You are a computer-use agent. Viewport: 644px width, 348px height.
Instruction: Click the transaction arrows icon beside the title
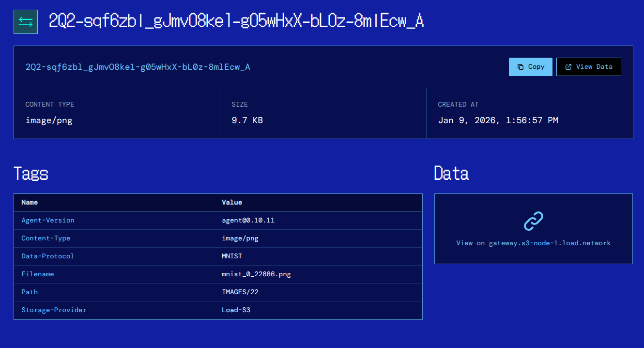click(26, 22)
